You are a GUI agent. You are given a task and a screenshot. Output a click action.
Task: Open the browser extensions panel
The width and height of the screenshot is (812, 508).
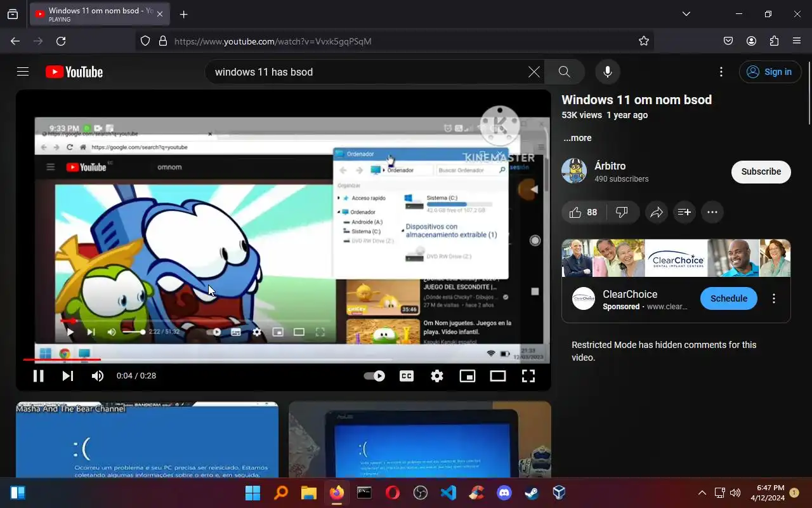774,41
